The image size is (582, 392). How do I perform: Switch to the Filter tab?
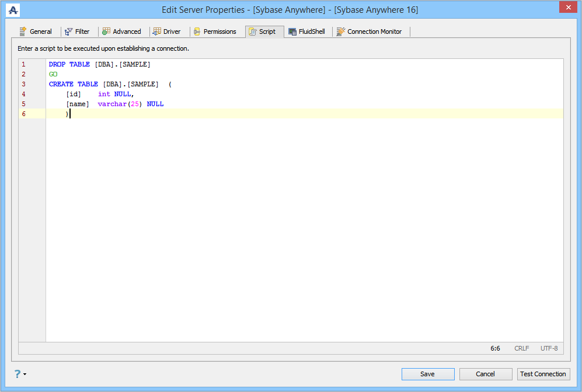tap(77, 32)
